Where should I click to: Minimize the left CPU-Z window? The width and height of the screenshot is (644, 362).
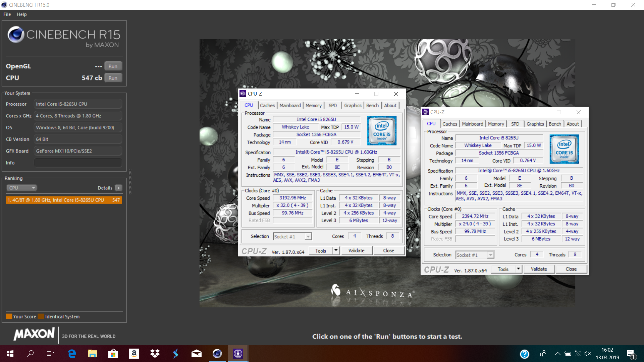(x=357, y=94)
